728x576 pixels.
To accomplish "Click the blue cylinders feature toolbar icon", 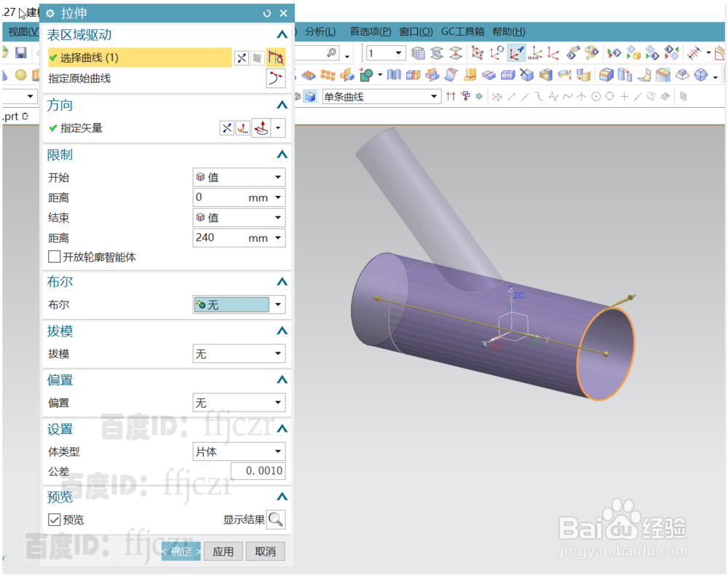I will click(625, 75).
